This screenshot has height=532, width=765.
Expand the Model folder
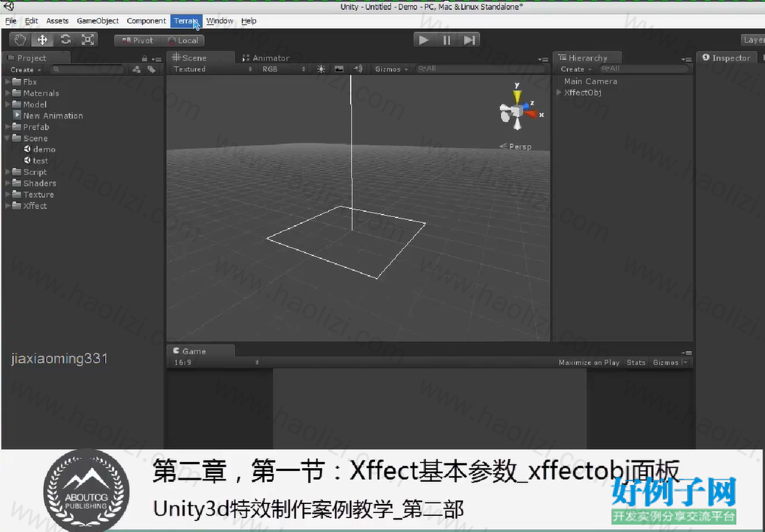click(x=8, y=104)
